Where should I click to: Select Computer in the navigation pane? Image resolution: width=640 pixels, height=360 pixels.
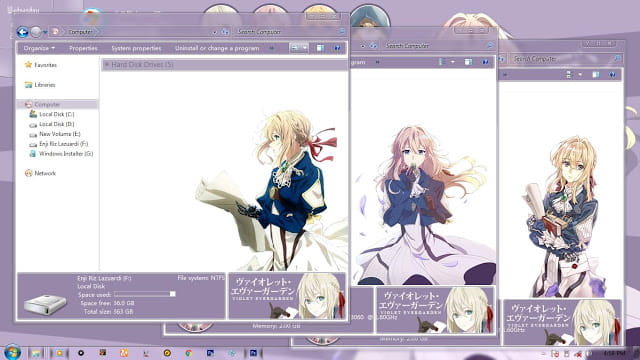(47, 104)
